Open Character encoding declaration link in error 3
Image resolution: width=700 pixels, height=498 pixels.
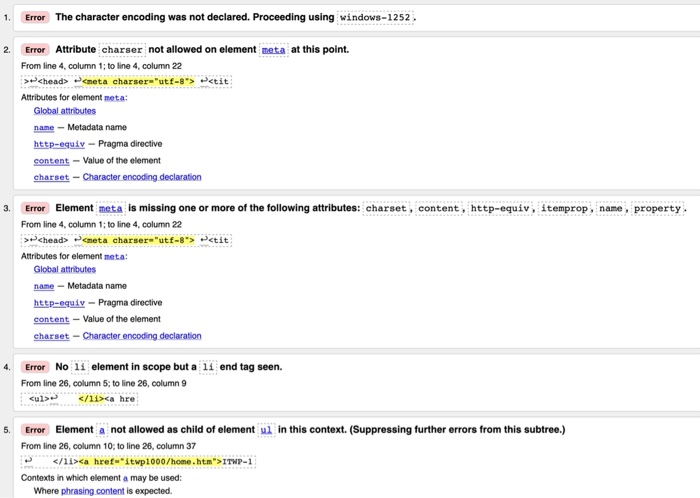pyautogui.click(x=142, y=336)
